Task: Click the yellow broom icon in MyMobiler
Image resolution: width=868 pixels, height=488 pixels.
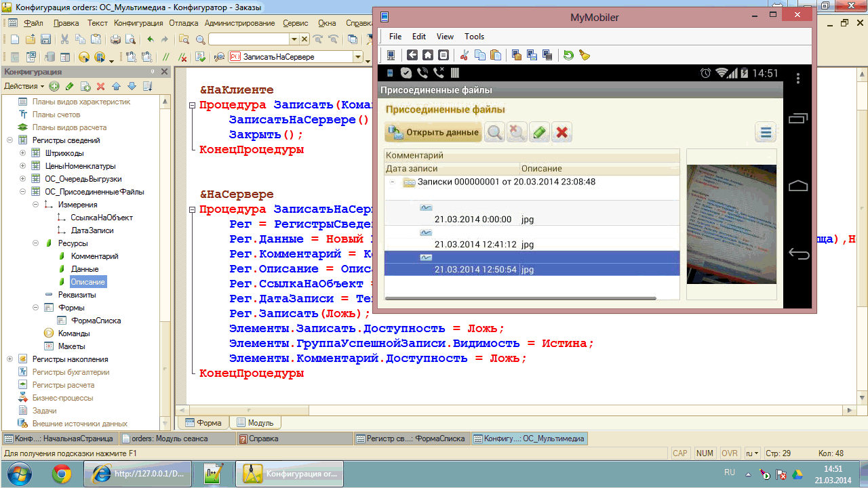Action: (x=584, y=55)
